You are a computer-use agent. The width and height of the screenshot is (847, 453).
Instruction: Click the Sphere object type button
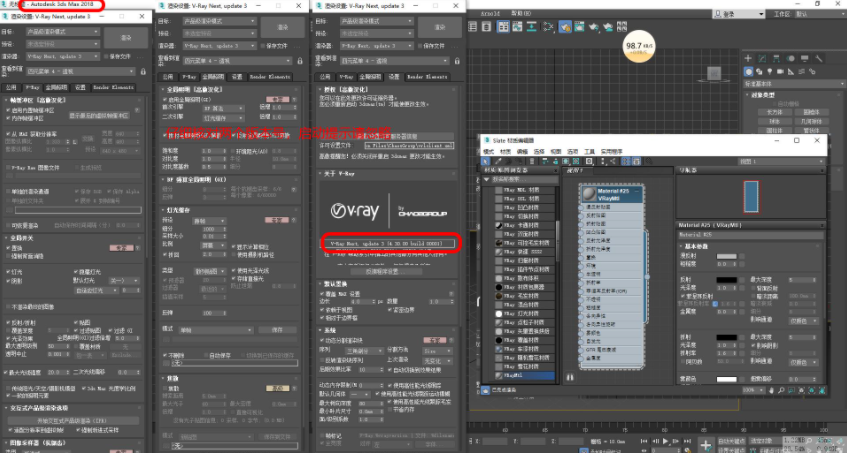pos(773,122)
